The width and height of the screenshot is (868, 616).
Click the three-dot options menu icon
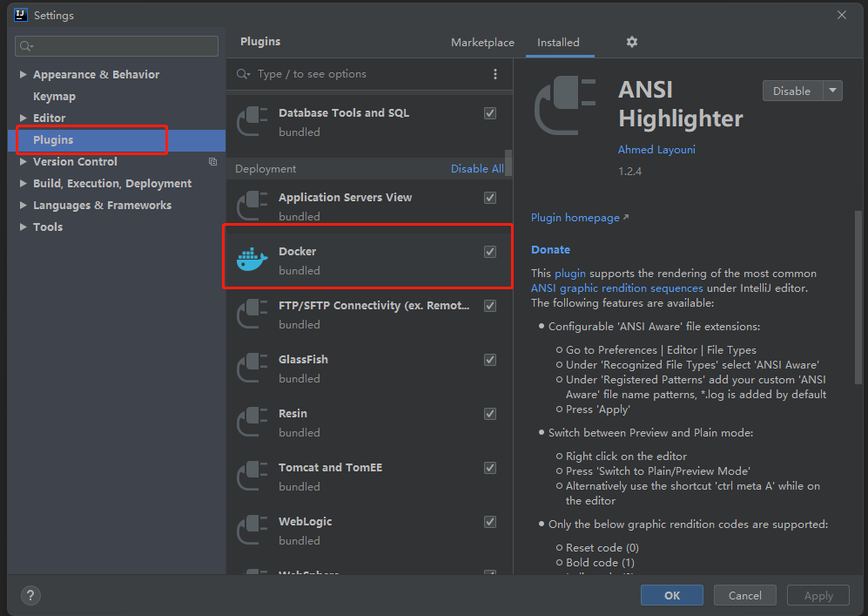[x=495, y=74]
